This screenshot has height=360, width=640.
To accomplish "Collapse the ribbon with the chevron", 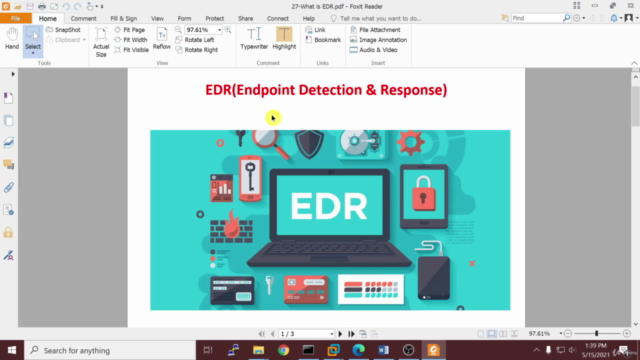I will coord(634,63).
